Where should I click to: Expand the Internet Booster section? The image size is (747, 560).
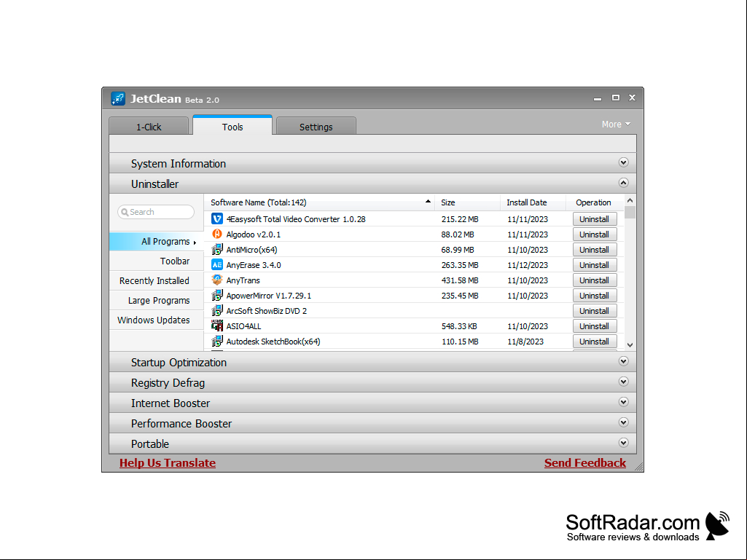[623, 403]
